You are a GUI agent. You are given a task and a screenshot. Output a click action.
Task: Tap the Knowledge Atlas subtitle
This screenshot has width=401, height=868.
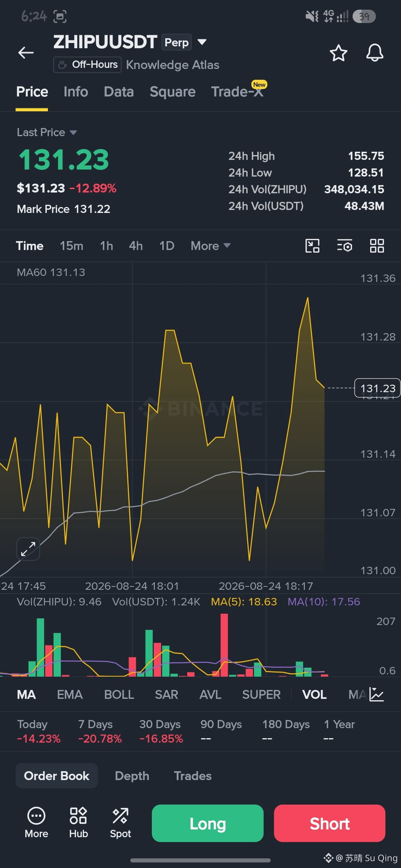coord(173,65)
